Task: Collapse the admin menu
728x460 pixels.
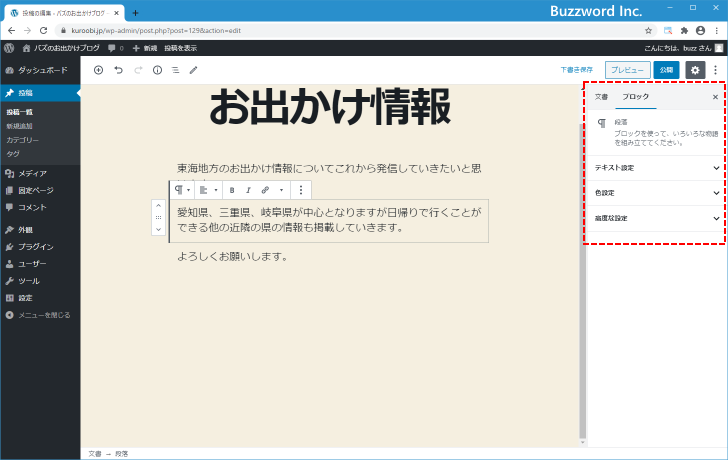Action: coord(40,315)
